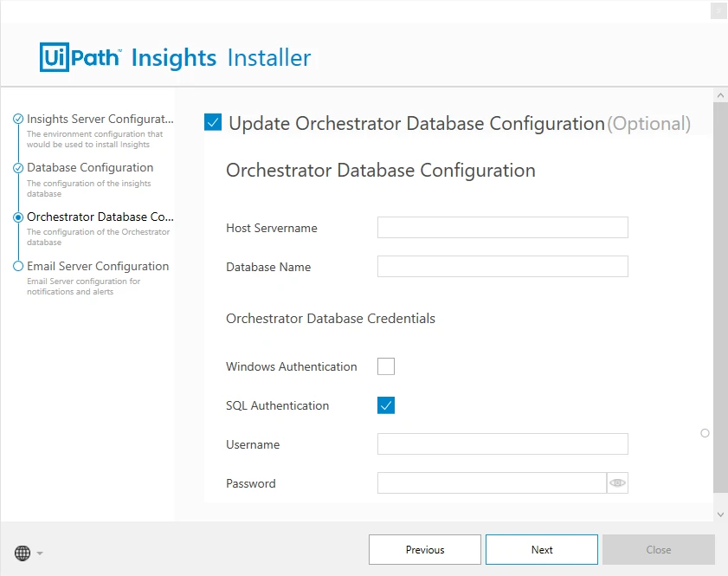Image resolution: width=728 pixels, height=576 pixels.
Task: Close the installer window with X
Action: coord(718,10)
